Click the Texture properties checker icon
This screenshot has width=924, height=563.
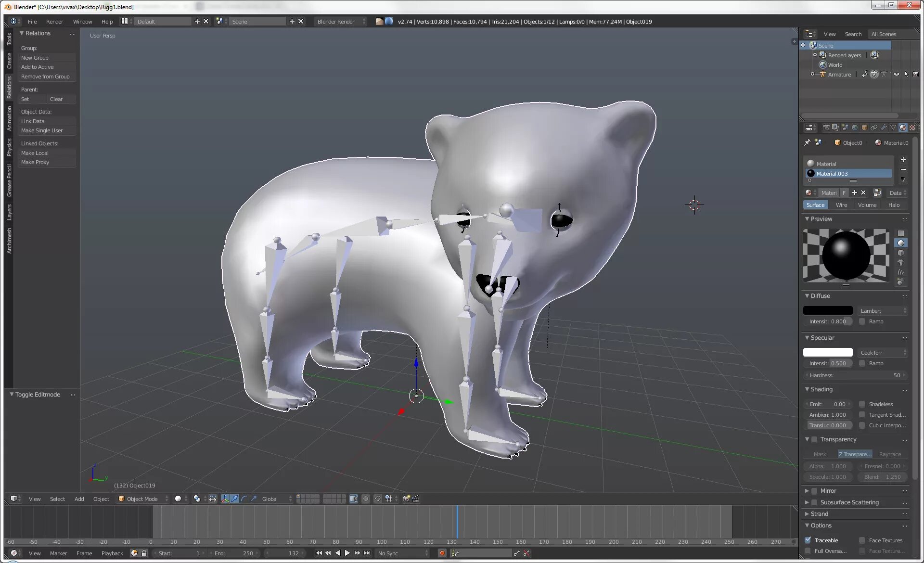pos(912,128)
